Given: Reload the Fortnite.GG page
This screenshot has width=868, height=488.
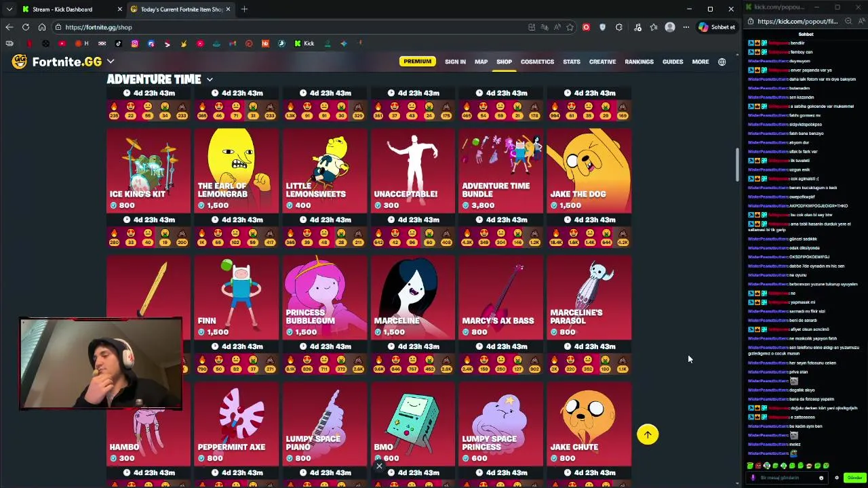Looking at the screenshot, I should pyautogui.click(x=26, y=27).
